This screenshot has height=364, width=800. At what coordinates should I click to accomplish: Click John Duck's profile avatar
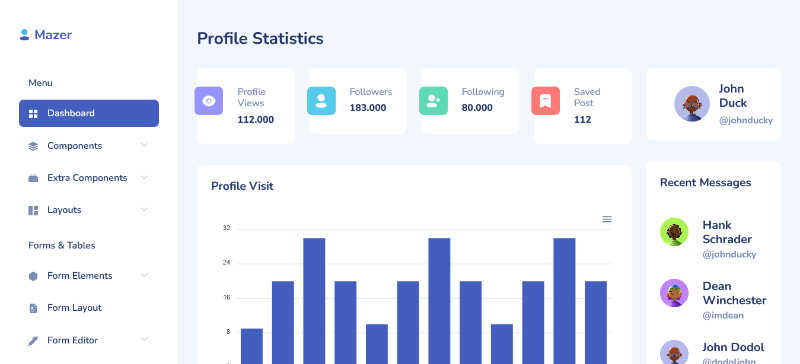[692, 104]
